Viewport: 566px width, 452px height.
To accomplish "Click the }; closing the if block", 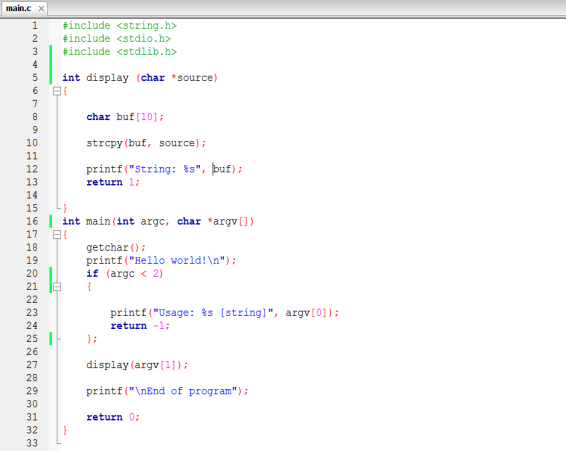I will click(x=92, y=339).
